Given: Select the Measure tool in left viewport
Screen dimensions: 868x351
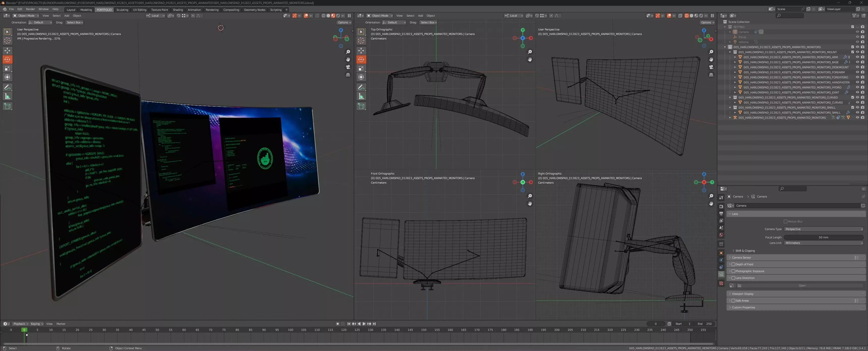Looking at the screenshot, I should pyautogui.click(x=7, y=97).
